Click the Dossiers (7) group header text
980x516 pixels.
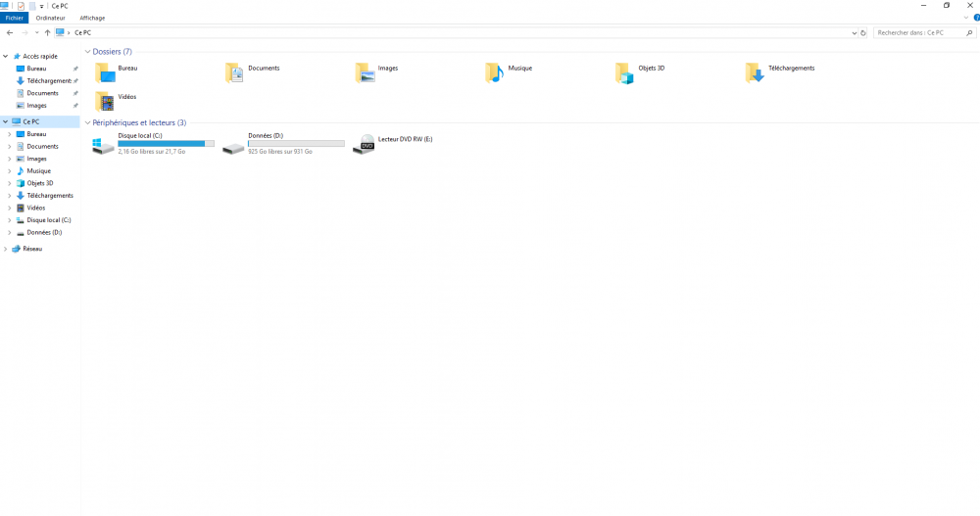click(113, 52)
